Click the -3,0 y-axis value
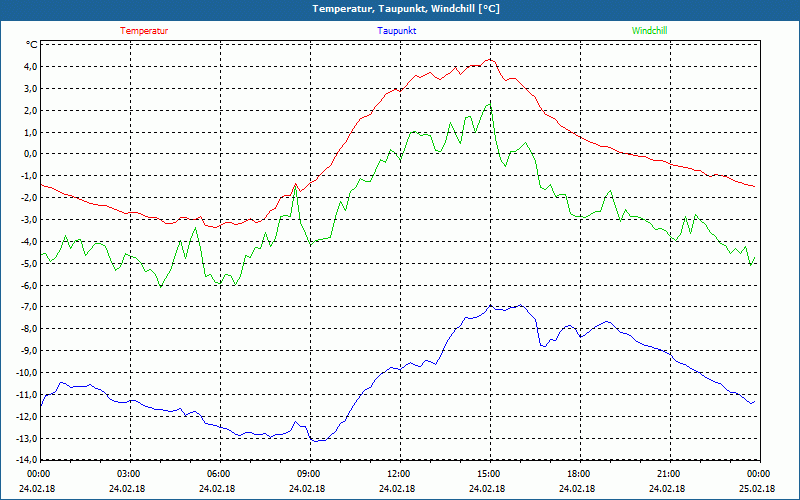Screen dimensions: 800x500 pos(28,220)
